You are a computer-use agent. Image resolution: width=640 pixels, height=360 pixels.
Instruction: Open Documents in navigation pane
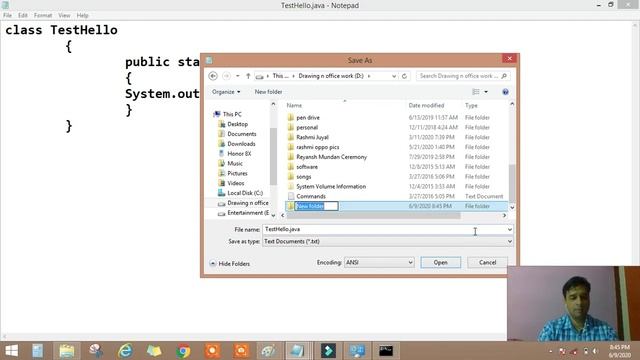click(x=242, y=134)
